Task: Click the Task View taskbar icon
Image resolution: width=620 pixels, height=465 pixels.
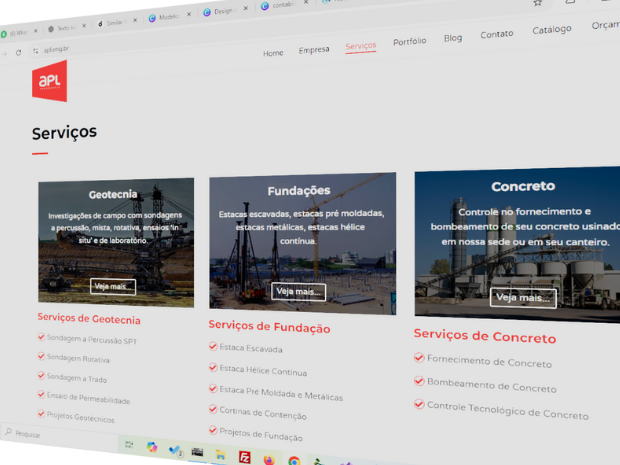Action: 129,444
